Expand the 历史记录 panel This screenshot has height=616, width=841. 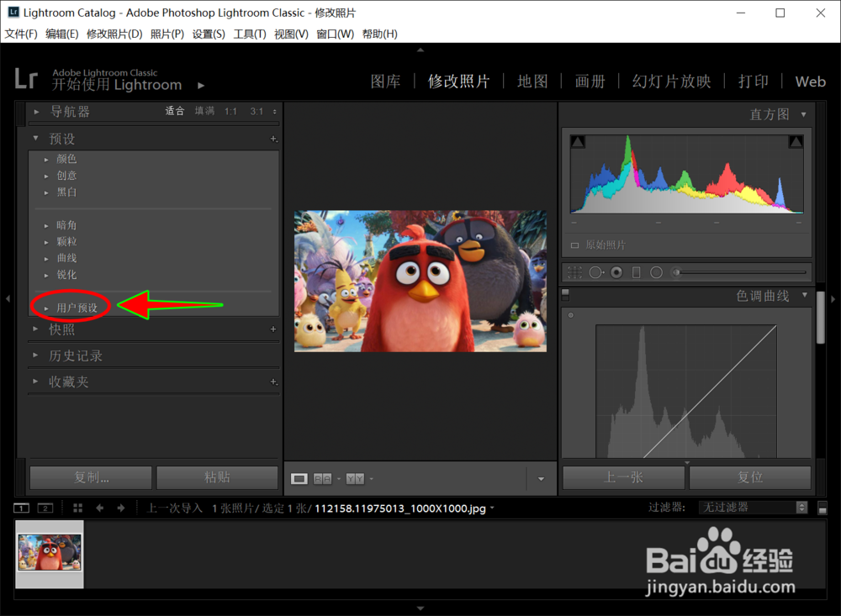point(35,355)
